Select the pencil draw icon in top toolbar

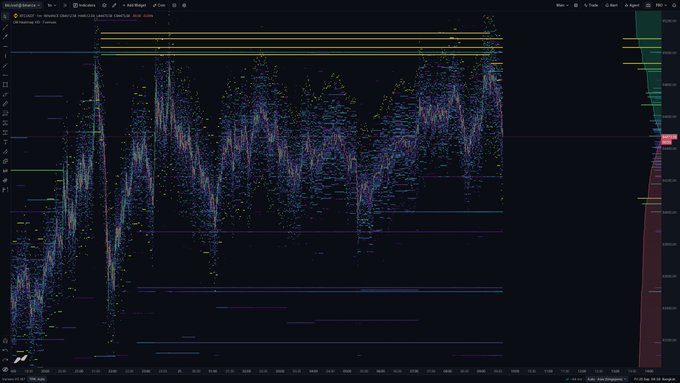tap(114, 5)
